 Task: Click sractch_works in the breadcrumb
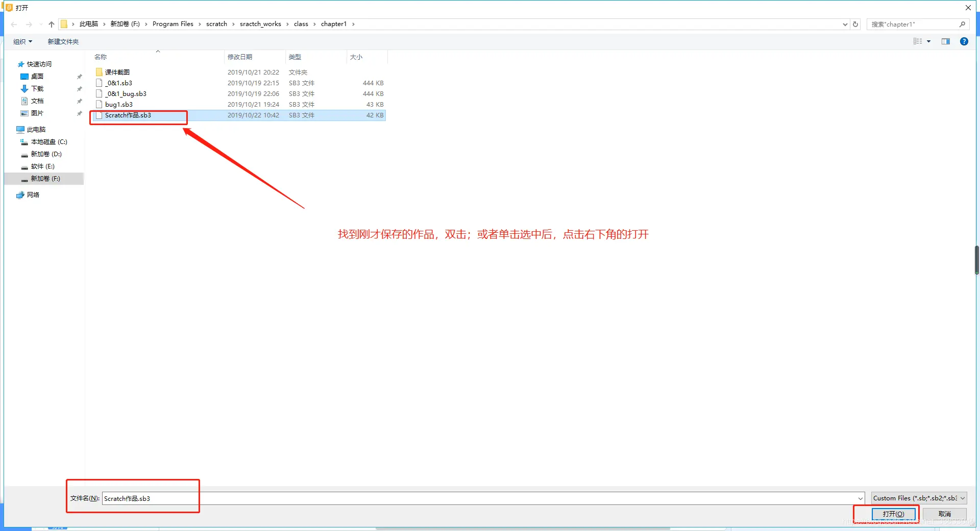point(260,24)
